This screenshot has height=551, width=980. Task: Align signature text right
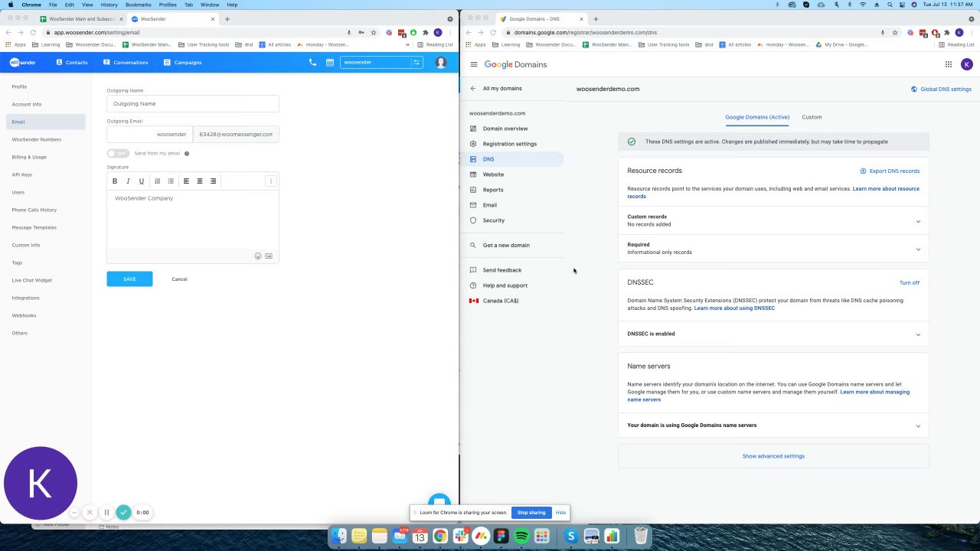pyautogui.click(x=214, y=181)
